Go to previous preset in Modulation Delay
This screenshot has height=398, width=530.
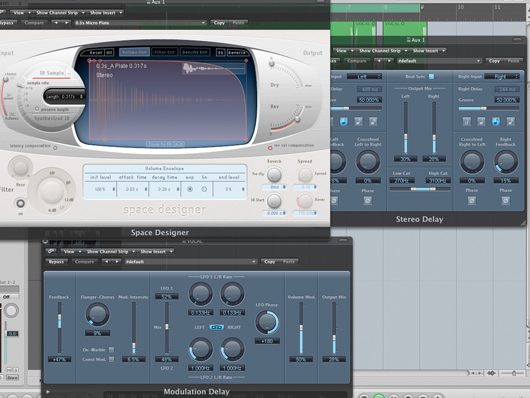click(x=106, y=261)
